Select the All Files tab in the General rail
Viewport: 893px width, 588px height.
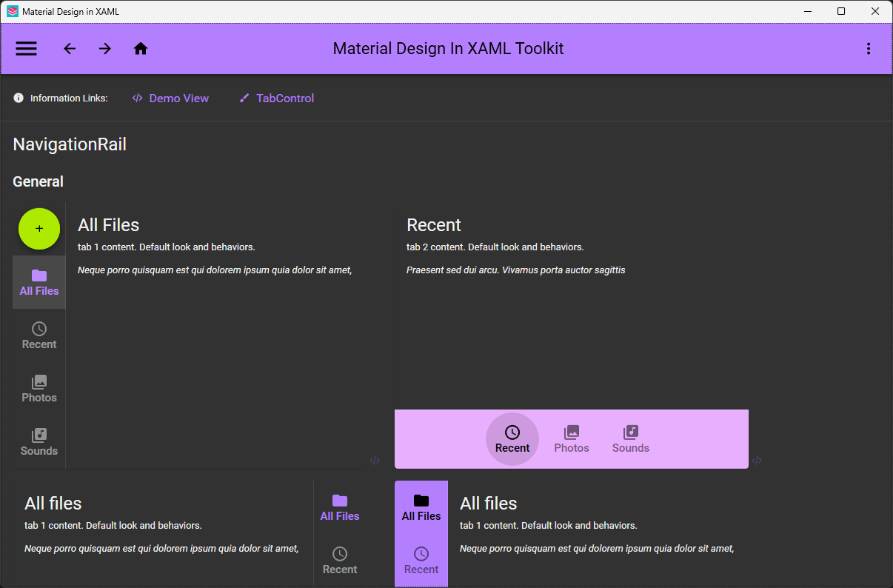click(39, 282)
